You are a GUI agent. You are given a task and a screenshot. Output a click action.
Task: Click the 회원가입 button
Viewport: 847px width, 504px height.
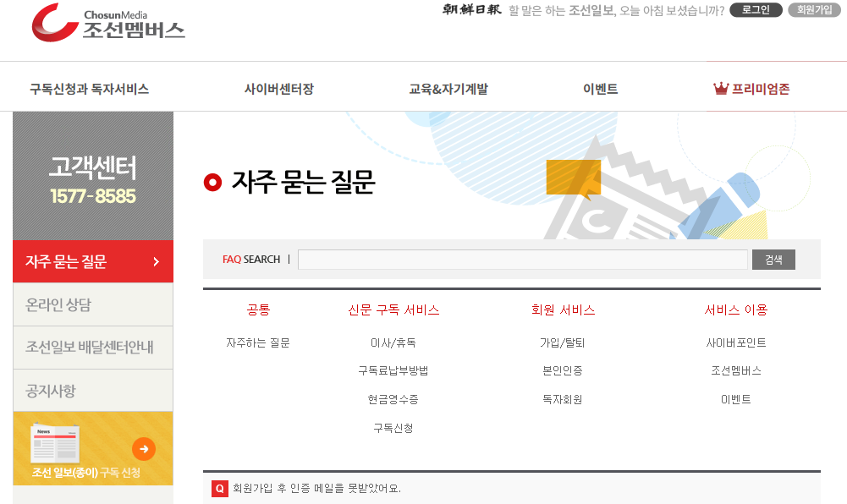(x=814, y=10)
